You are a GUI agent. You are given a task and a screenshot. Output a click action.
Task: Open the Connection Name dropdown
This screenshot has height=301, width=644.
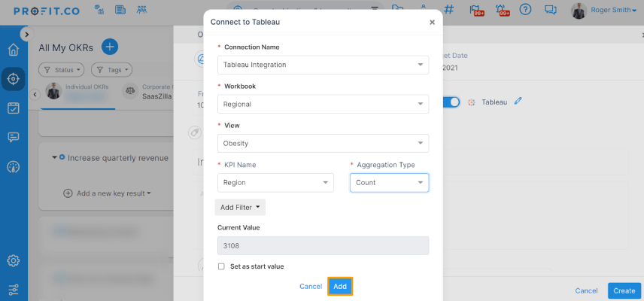tap(324, 65)
